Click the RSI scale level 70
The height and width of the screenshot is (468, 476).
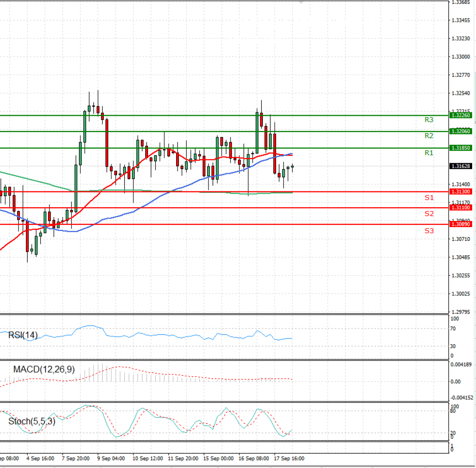pos(453,329)
